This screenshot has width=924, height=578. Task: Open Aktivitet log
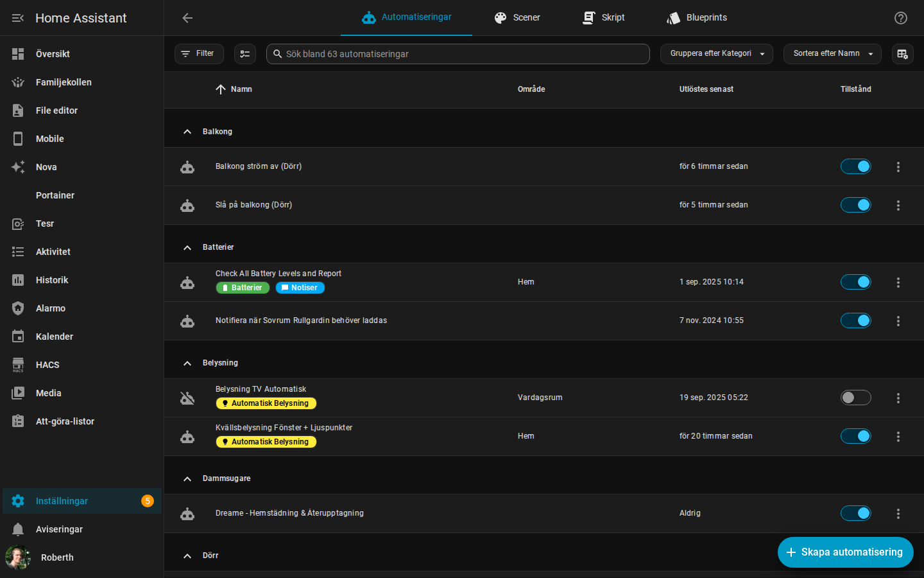point(82,252)
